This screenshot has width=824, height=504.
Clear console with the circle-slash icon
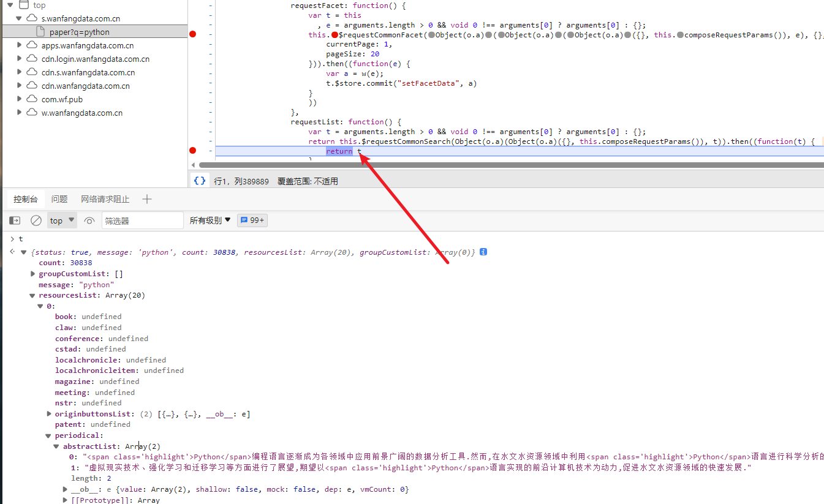pyautogui.click(x=36, y=220)
